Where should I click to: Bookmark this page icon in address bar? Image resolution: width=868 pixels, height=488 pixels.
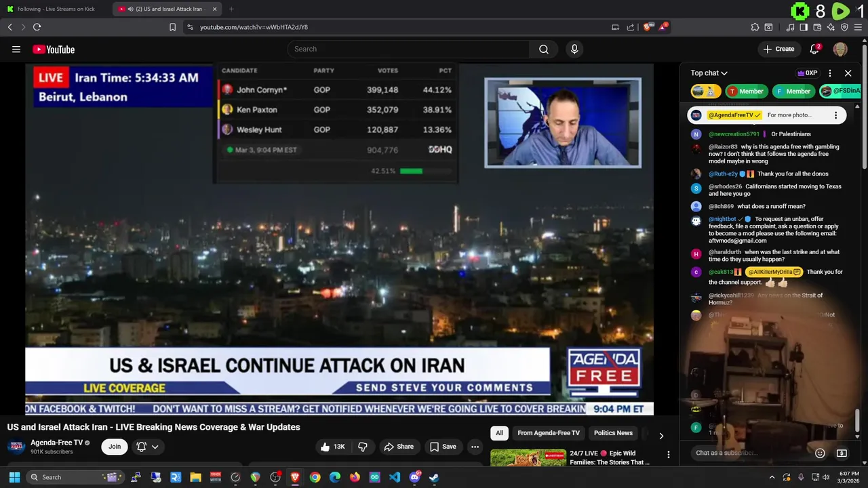coord(172,27)
